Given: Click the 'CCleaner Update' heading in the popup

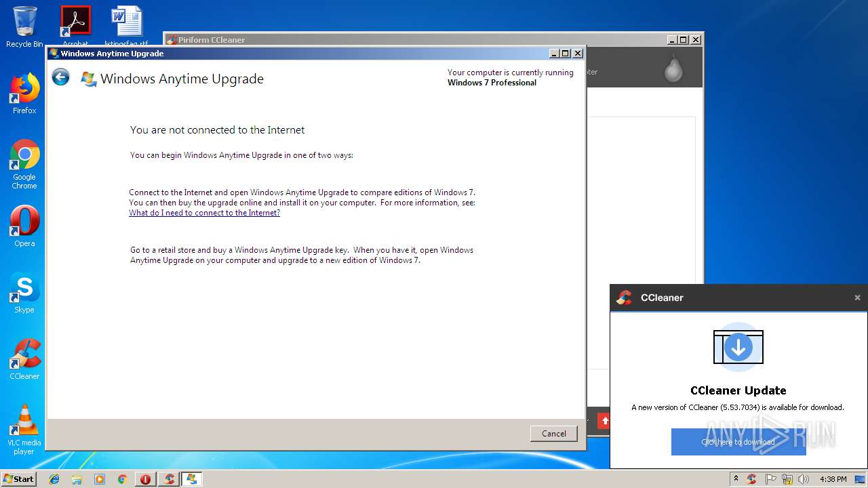Looking at the screenshot, I should pyautogui.click(x=738, y=390).
